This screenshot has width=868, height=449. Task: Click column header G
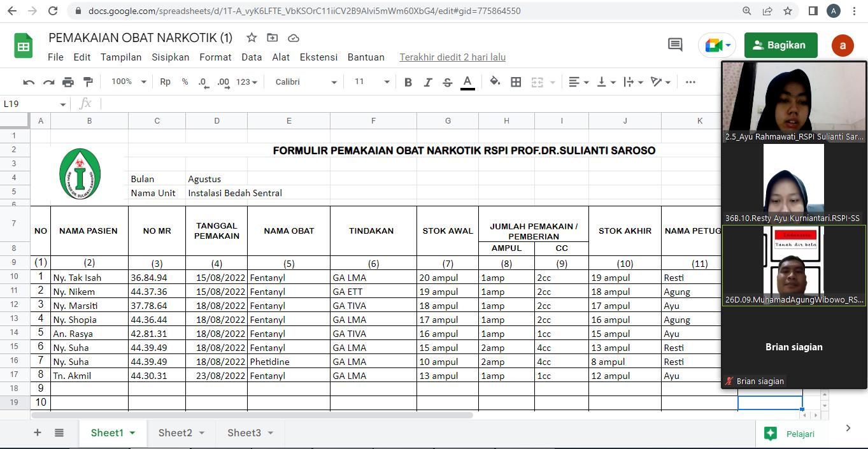click(x=448, y=120)
